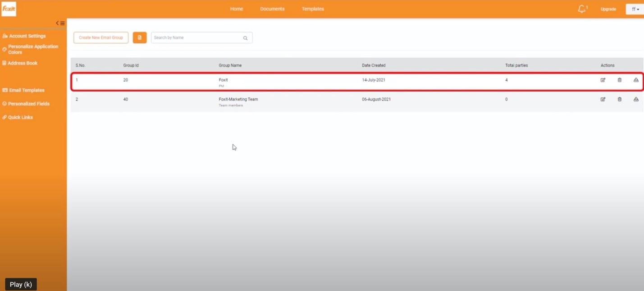Click the Actions column header
The width and height of the screenshot is (644, 291).
607,65
